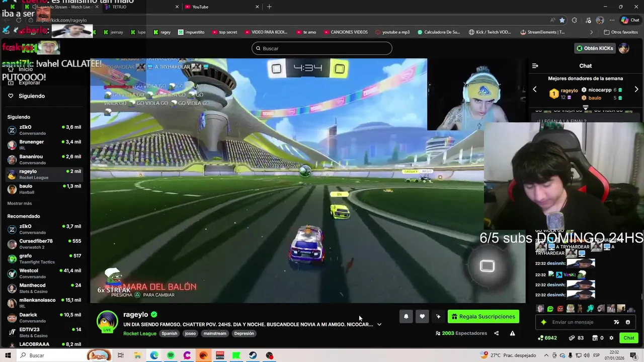This screenshot has height=362, width=644.
Task: Open Daarick recommended channel
Action: (x=45, y=318)
